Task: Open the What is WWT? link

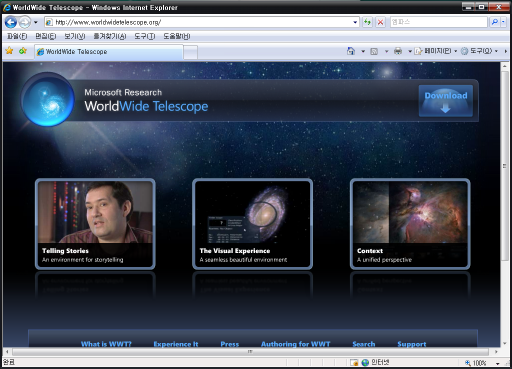Action: (x=106, y=344)
